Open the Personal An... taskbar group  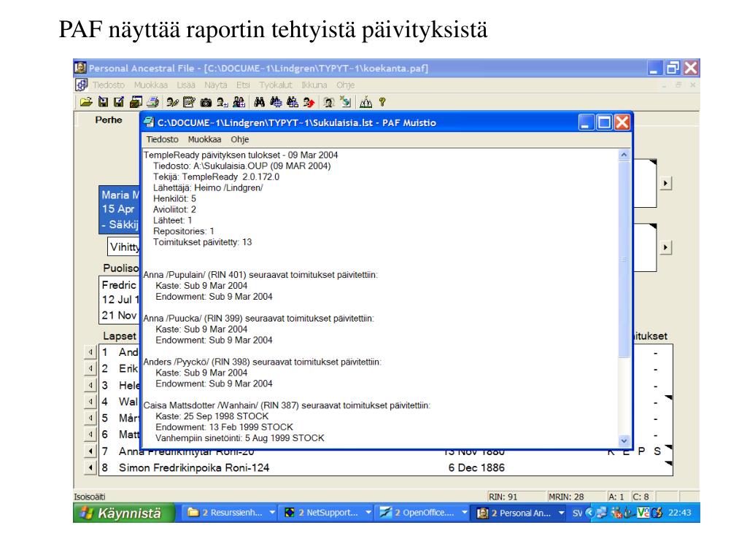519,513
